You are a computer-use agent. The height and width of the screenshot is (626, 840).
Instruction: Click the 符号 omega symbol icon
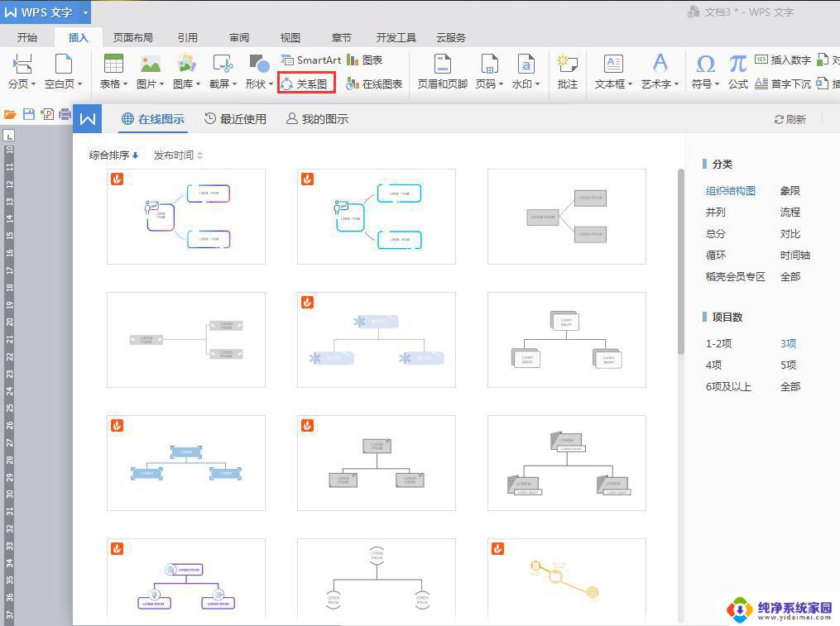pos(706,65)
